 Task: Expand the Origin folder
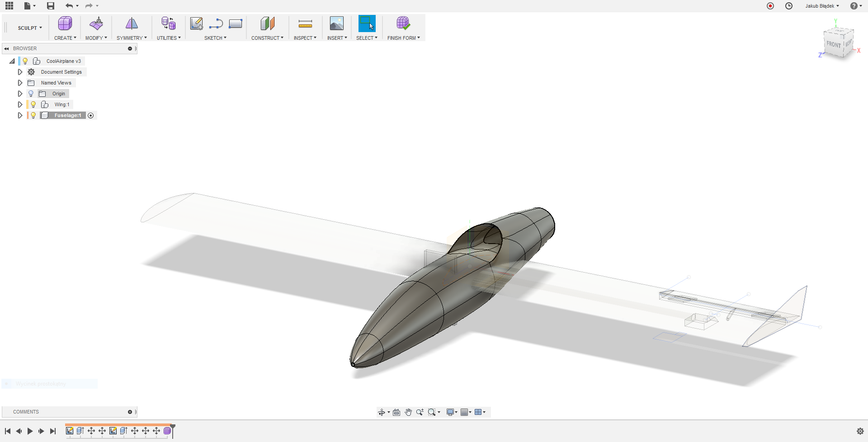click(20, 94)
